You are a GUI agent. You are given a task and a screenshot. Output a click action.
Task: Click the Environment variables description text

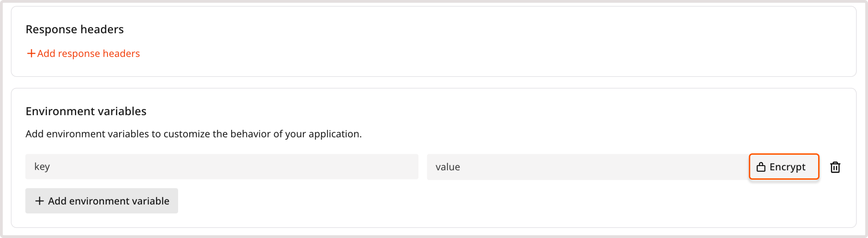(x=193, y=134)
